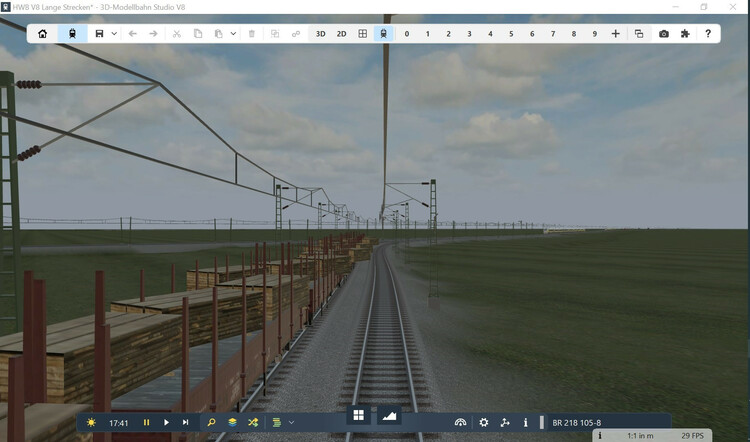
Task: Open the layers stack icon
Action: 232,423
